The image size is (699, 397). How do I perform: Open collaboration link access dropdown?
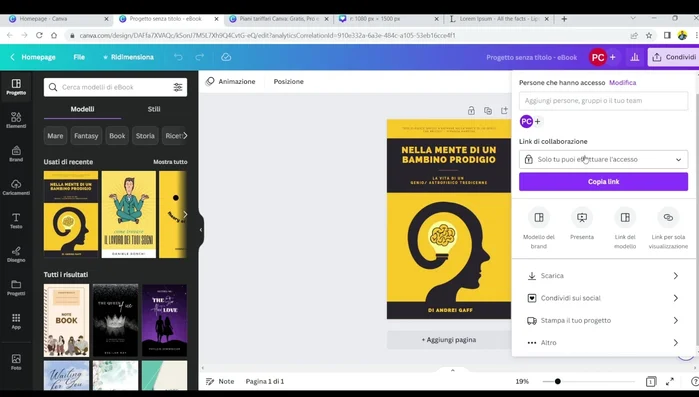[x=603, y=160]
